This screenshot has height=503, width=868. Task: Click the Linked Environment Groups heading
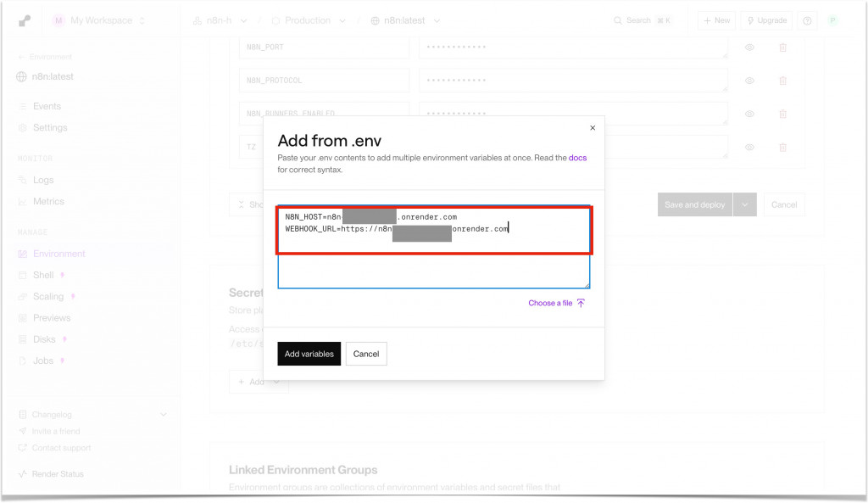point(303,470)
